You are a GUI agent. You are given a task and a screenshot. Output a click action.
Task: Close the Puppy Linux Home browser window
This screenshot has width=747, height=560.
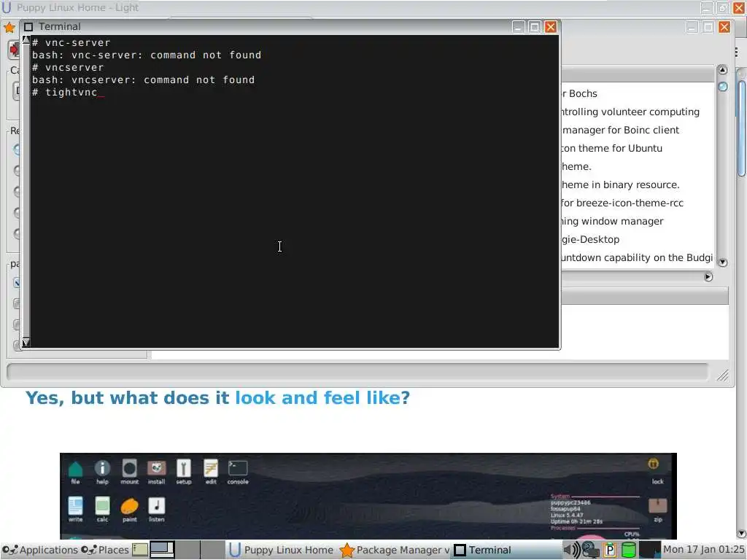click(x=739, y=7)
